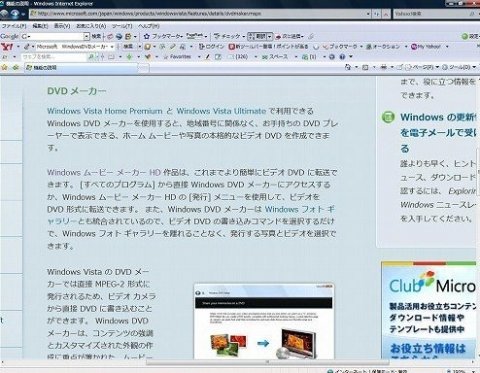Click 次に送信 on Google toolbar

289,36
